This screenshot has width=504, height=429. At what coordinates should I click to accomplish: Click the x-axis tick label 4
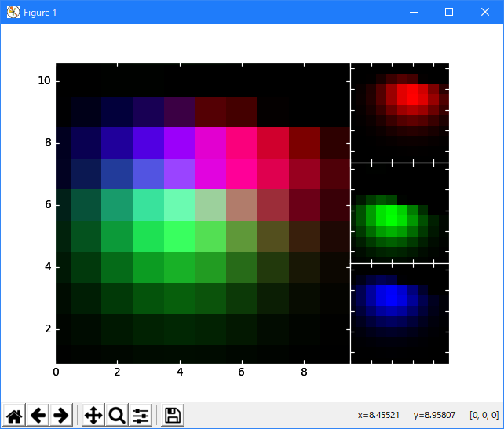pyautogui.click(x=180, y=371)
